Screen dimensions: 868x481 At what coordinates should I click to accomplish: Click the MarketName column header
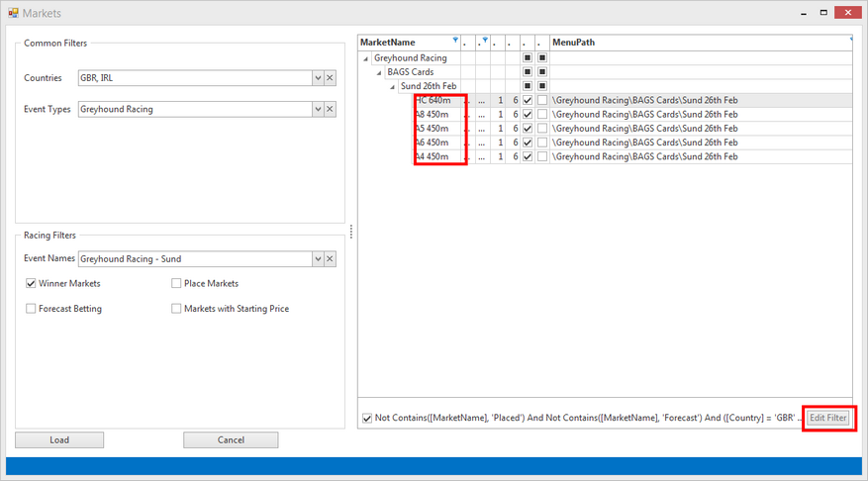pos(410,43)
